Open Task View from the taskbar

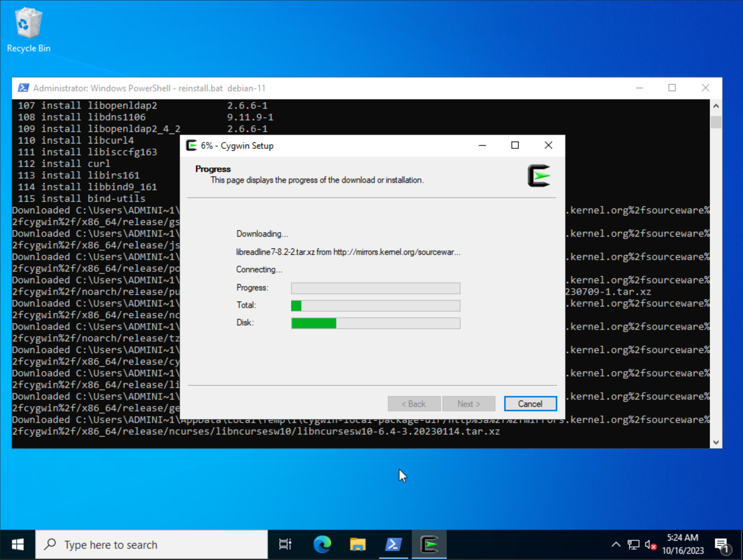(x=285, y=544)
